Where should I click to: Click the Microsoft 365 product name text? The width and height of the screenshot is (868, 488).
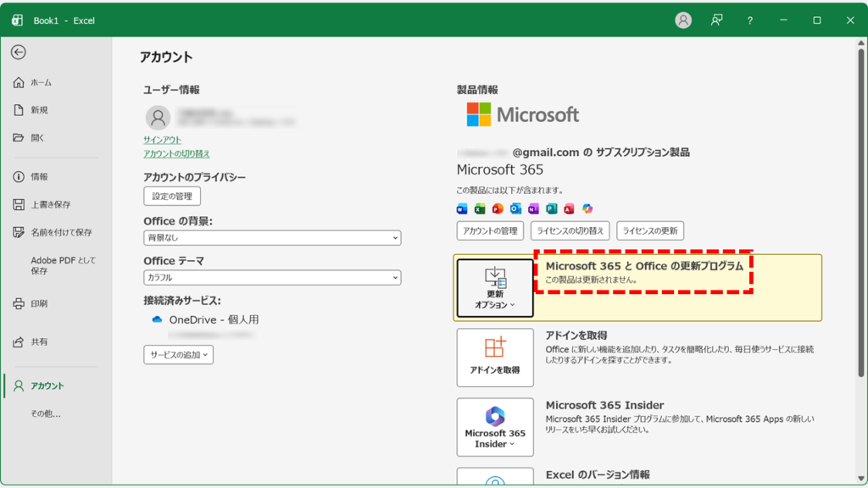(500, 169)
